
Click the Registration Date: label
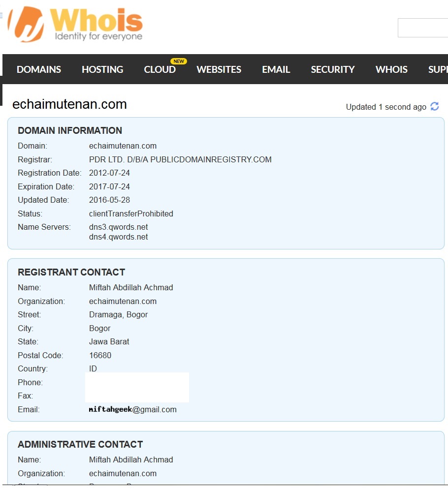coord(49,173)
